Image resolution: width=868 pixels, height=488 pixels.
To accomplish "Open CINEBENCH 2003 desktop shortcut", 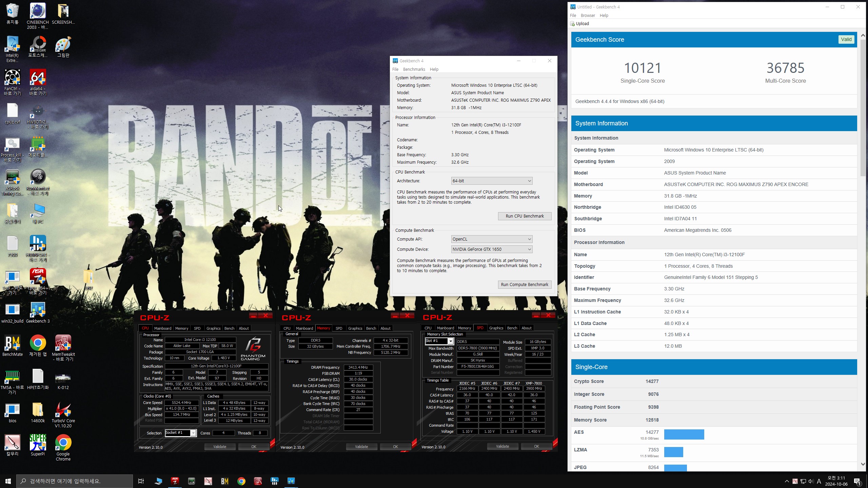I will [x=38, y=16].
